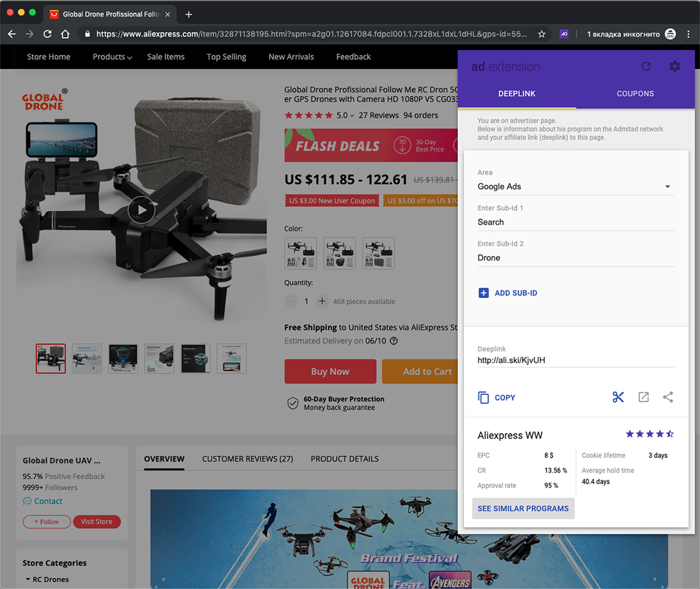Reload the page with refresh icon
Viewport: 700px width, 589px height.
coord(47,34)
